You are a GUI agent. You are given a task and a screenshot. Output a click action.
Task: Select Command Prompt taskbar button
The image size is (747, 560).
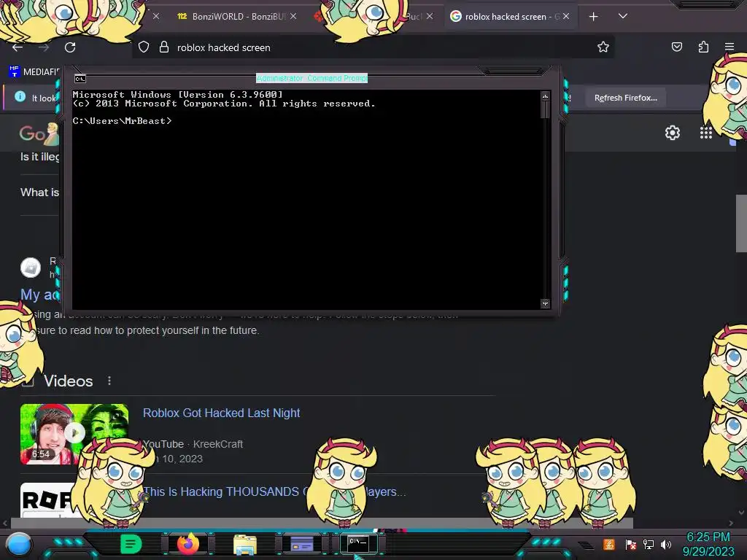tap(358, 543)
